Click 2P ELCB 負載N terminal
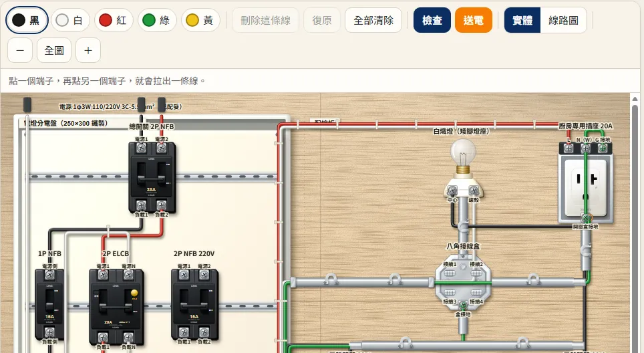This screenshot has height=353, width=644. (128, 338)
